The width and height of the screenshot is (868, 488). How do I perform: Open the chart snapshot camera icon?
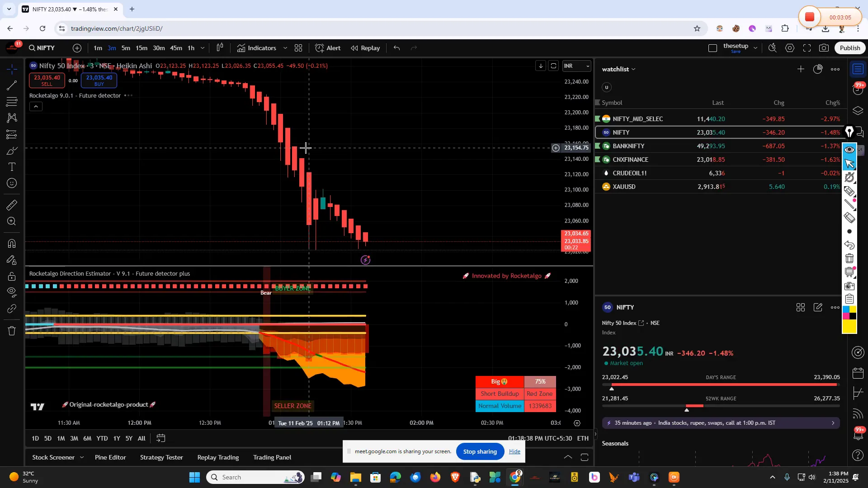coord(824,48)
